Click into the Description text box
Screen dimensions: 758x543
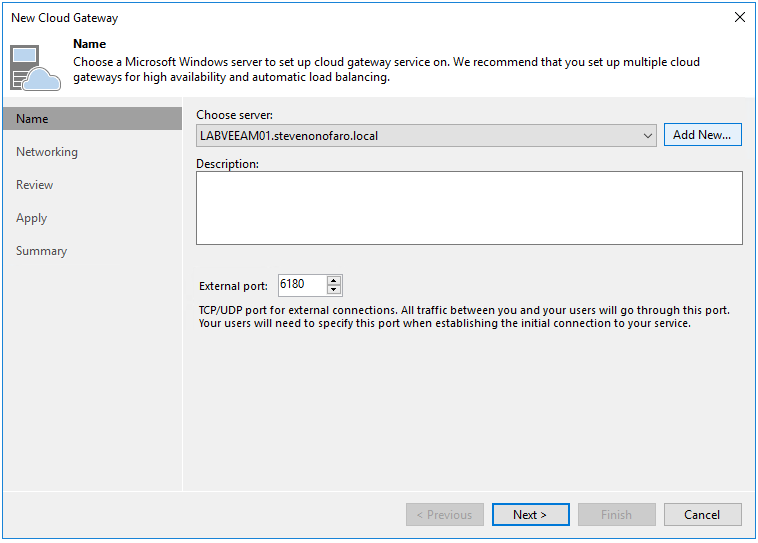(x=469, y=208)
